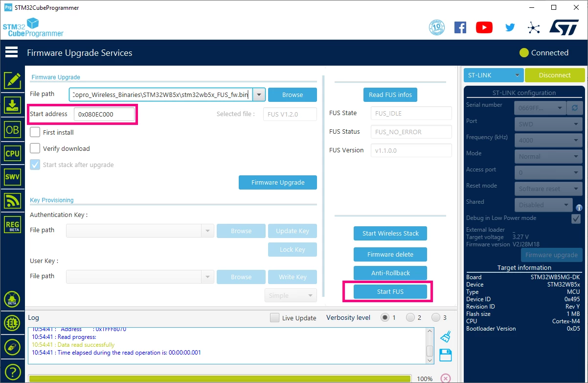Click the Start FUS button
This screenshot has height=383, width=588.
coord(390,291)
